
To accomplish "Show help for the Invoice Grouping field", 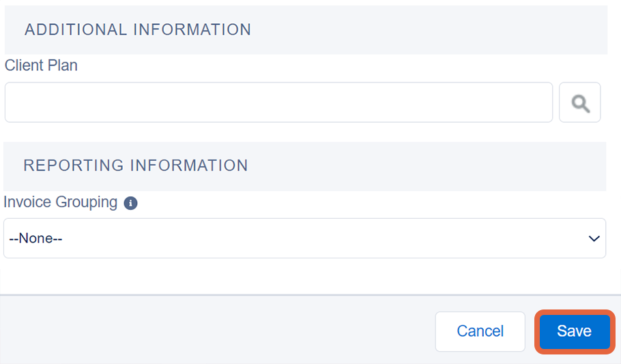I will click(x=131, y=203).
